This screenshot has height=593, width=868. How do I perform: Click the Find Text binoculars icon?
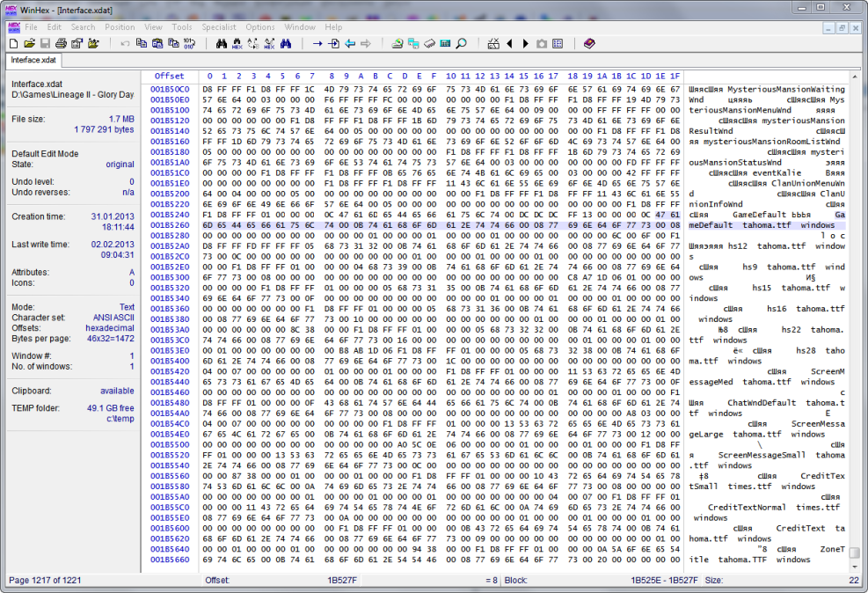pos(222,43)
